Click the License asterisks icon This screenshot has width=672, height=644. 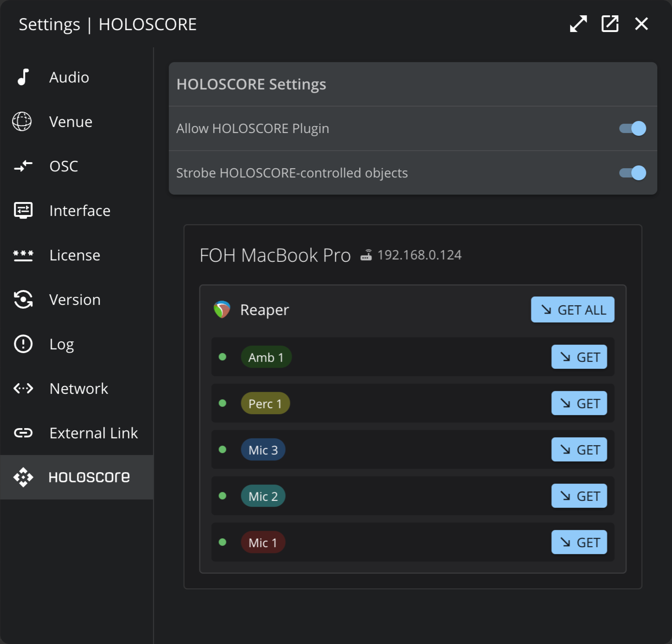23,255
